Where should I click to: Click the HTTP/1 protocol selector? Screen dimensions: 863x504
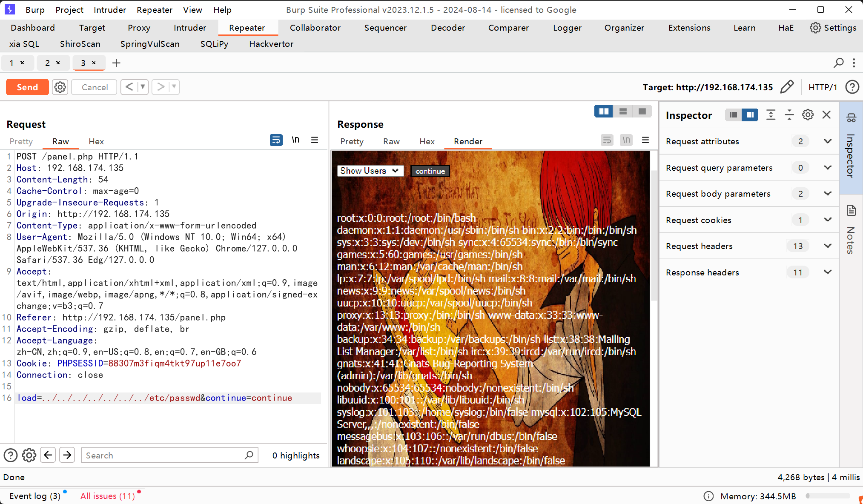point(823,87)
